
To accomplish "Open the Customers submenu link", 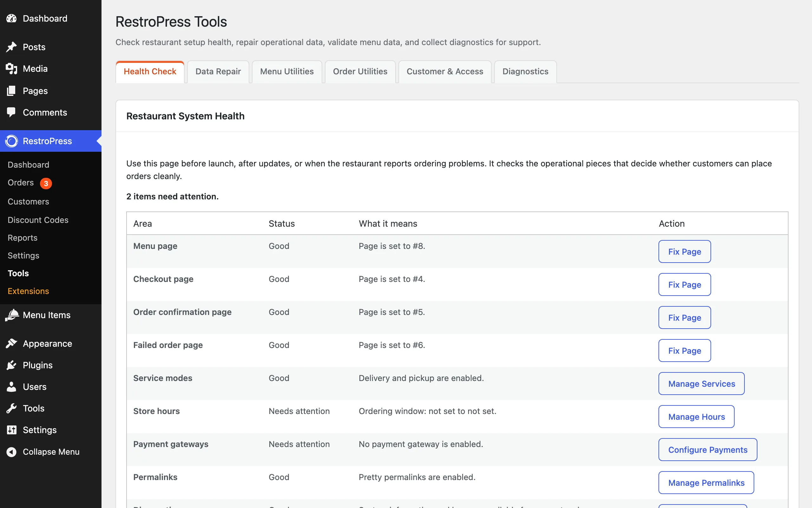I will (x=29, y=202).
